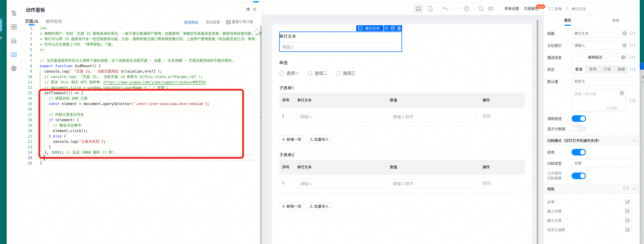Check the 必填 checkbox
The width and height of the screenshot is (644, 244).
tap(634, 202)
